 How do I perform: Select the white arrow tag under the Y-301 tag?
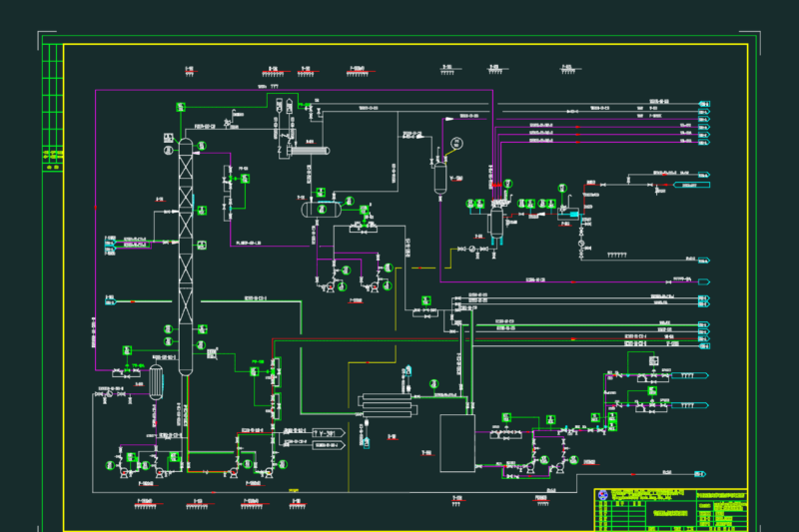(329, 445)
